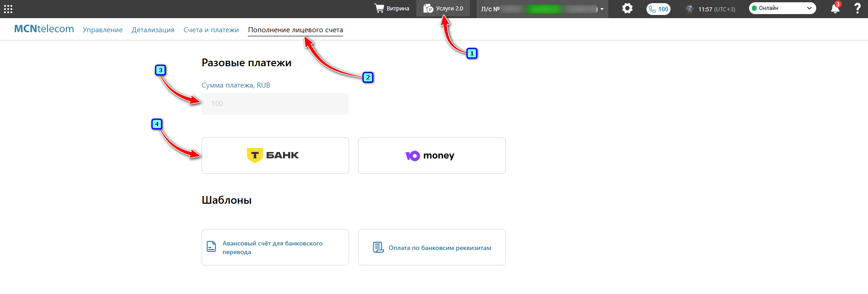The width and height of the screenshot is (868, 294).
Task: Open notifications bell icon
Action: pos(835,9)
